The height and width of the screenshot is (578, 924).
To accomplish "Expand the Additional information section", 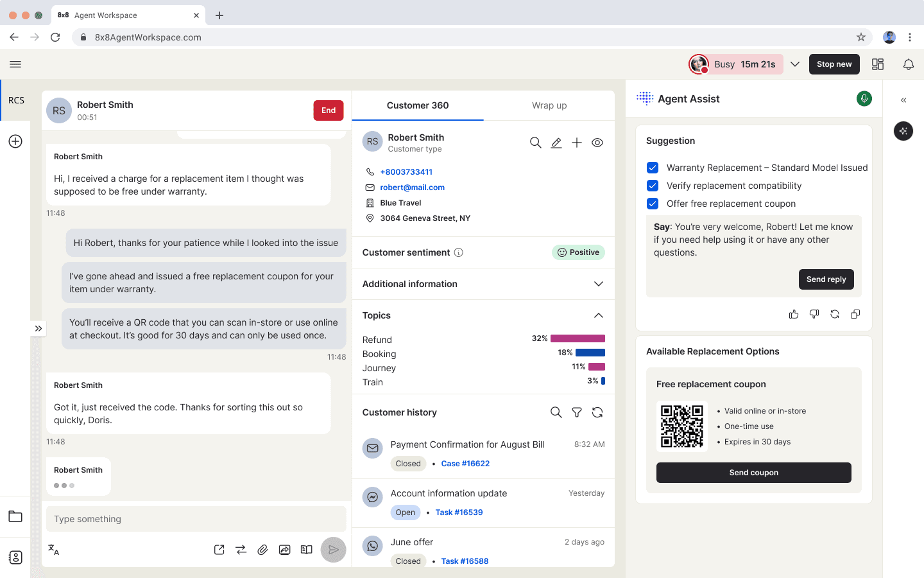I will click(x=599, y=284).
